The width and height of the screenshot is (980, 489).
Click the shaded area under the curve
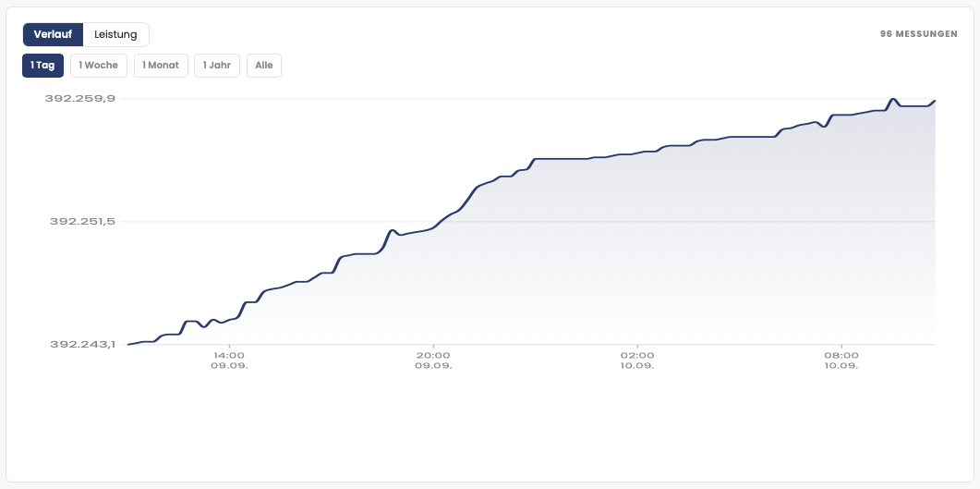point(625,263)
